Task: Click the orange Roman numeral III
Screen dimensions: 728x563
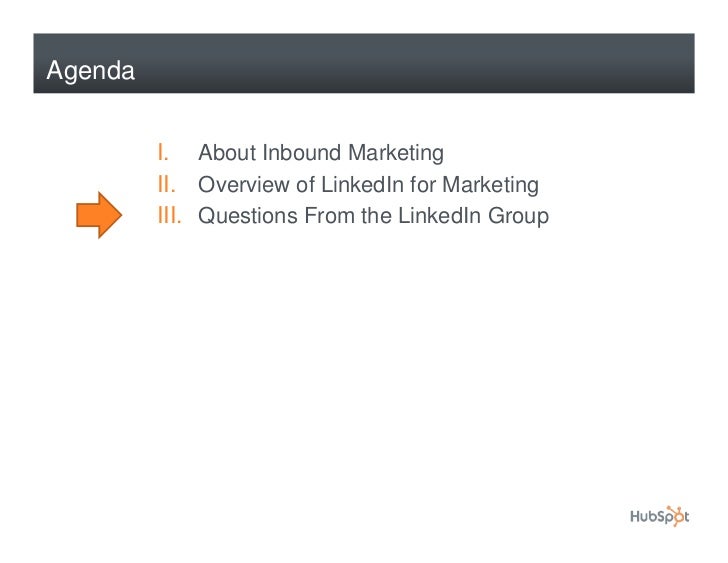Action: point(168,215)
